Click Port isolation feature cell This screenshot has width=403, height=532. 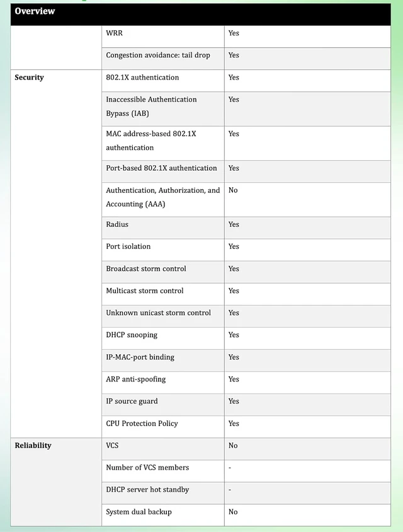pyautogui.click(x=163, y=250)
